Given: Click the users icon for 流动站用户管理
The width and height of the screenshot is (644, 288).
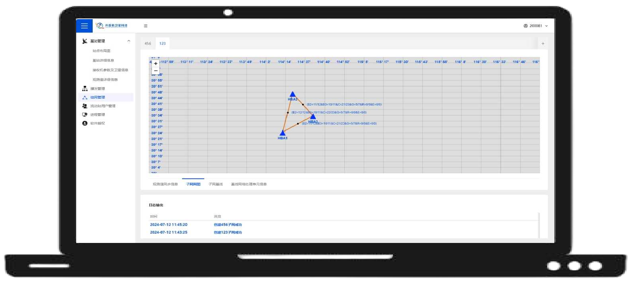Looking at the screenshot, I should point(85,106).
